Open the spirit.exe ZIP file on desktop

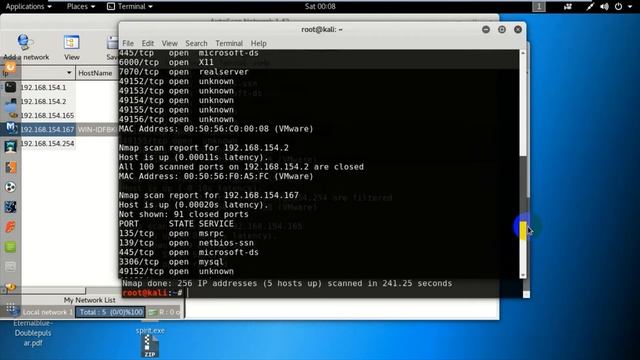pyautogui.click(x=150, y=346)
